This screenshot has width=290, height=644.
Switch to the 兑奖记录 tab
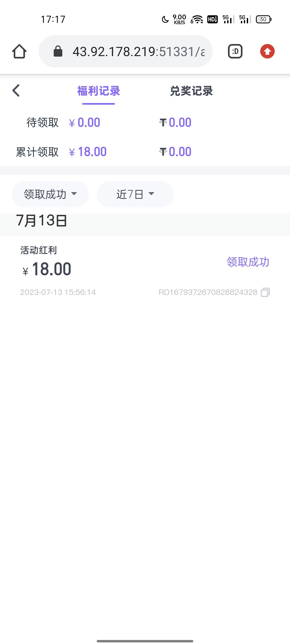[191, 91]
